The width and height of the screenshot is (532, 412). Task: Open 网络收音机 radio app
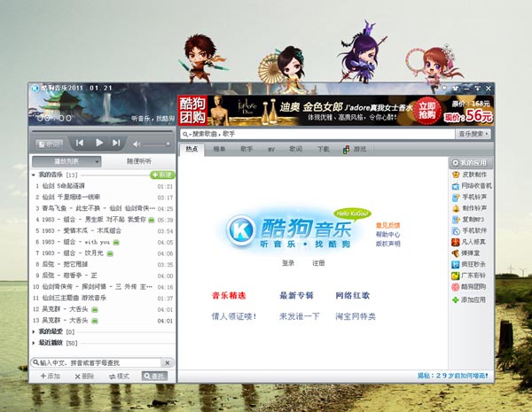[x=472, y=186]
